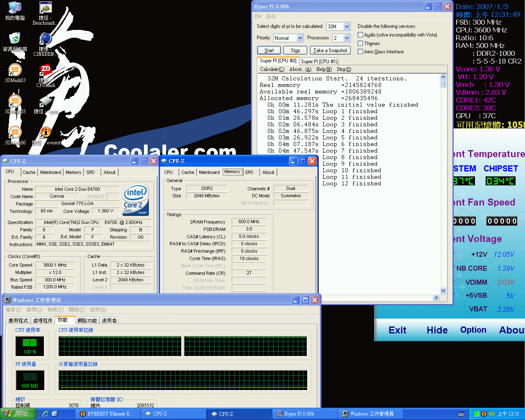Switch to Mainboard tab in left CPU-Z
Image resolution: width=525 pixels, height=420 pixels.
50,172
